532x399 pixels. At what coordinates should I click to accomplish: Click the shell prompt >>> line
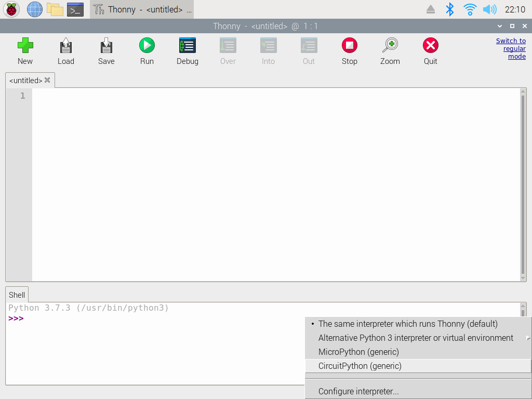tap(16, 318)
